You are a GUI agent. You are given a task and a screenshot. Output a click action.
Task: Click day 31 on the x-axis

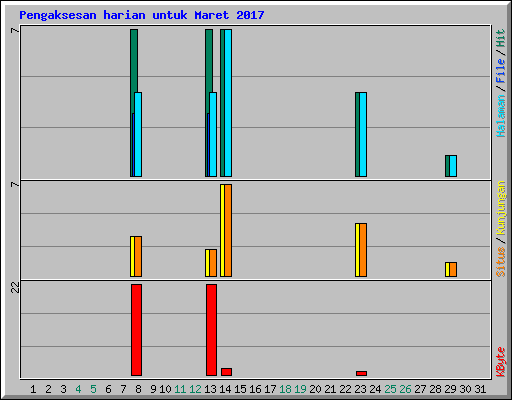(x=480, y=389)
